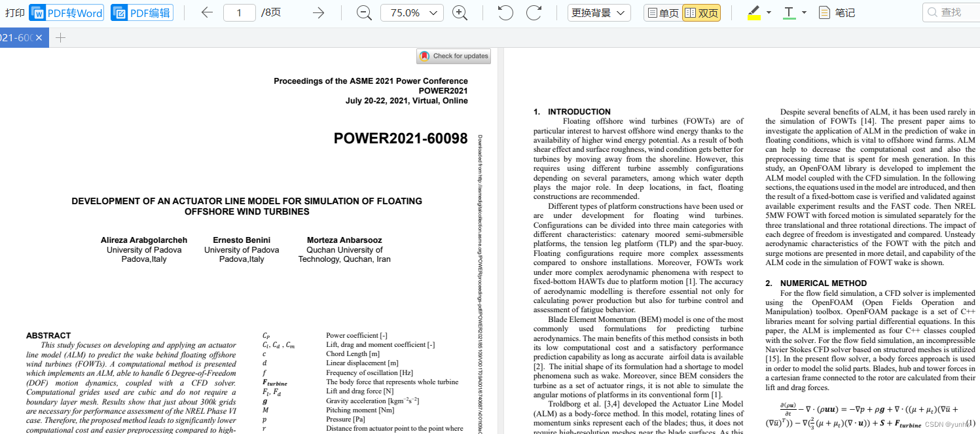This screenshot has height=434, width=980.
Task: Click 'July 20-22, 2021, Virtual, Online' text
Action: point(407,101)
